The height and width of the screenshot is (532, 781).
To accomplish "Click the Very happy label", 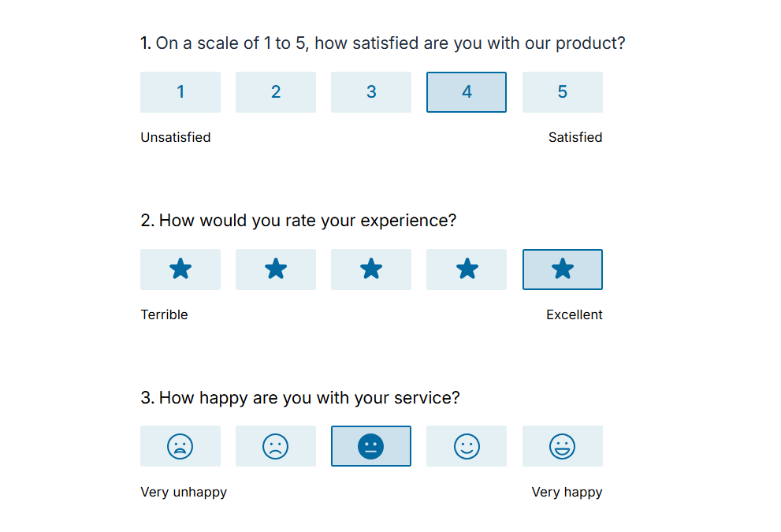I will tap(567, 492).
